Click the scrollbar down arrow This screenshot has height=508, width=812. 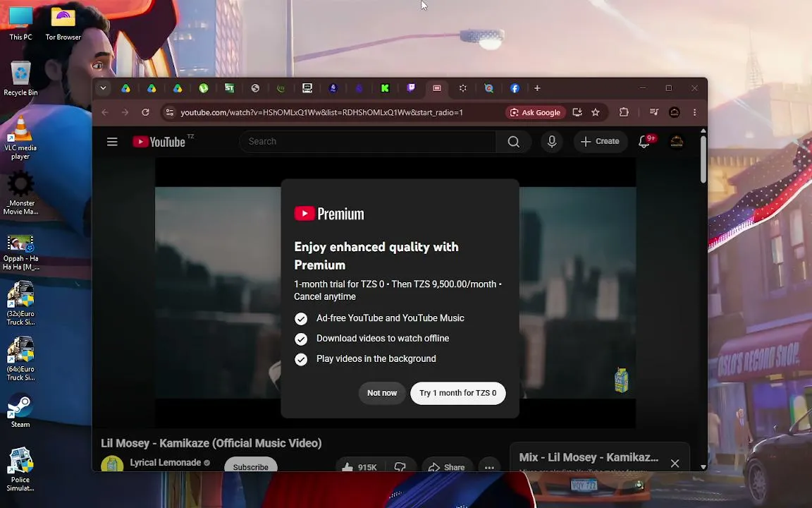pos(703,466)
